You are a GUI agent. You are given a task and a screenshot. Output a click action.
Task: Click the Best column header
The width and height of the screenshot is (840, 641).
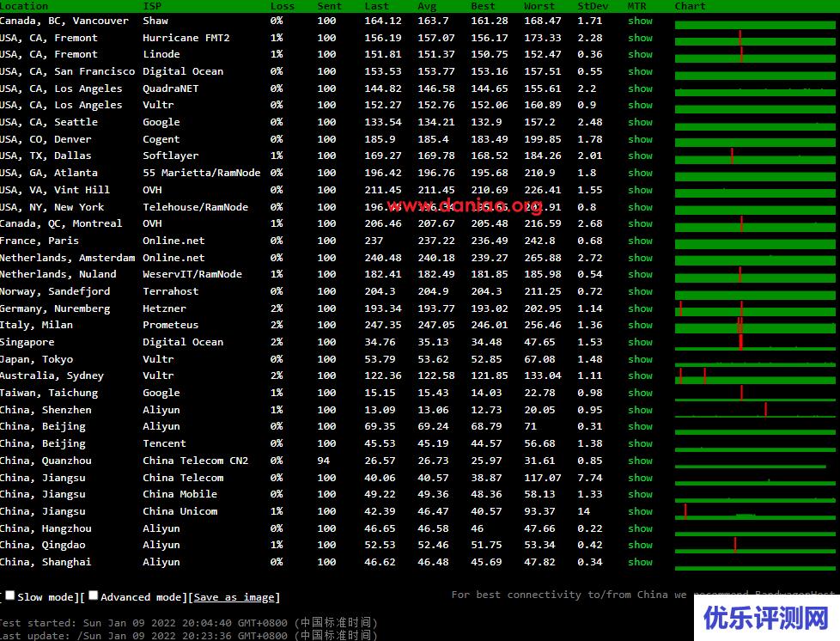click(484, 6)
